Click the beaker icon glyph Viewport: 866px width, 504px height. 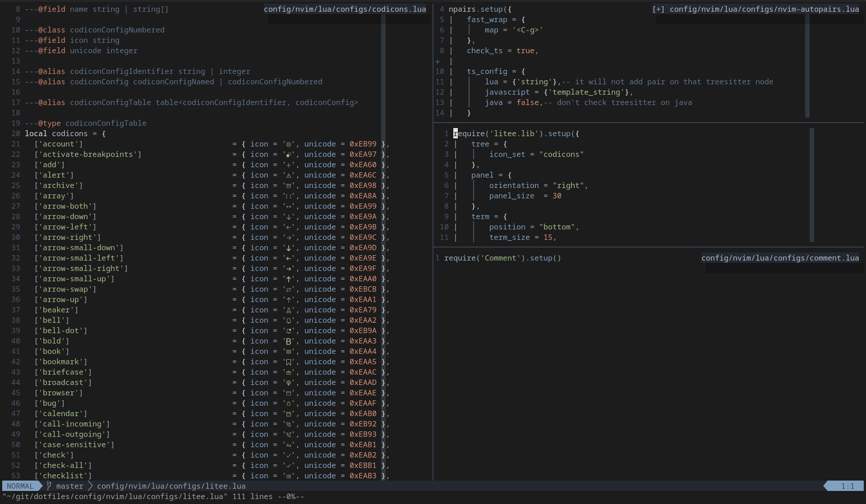(x=289, y=310)
